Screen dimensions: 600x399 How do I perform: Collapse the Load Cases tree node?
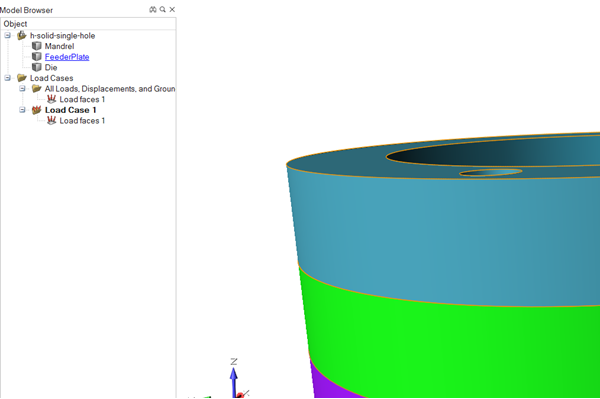pos(7,78)
